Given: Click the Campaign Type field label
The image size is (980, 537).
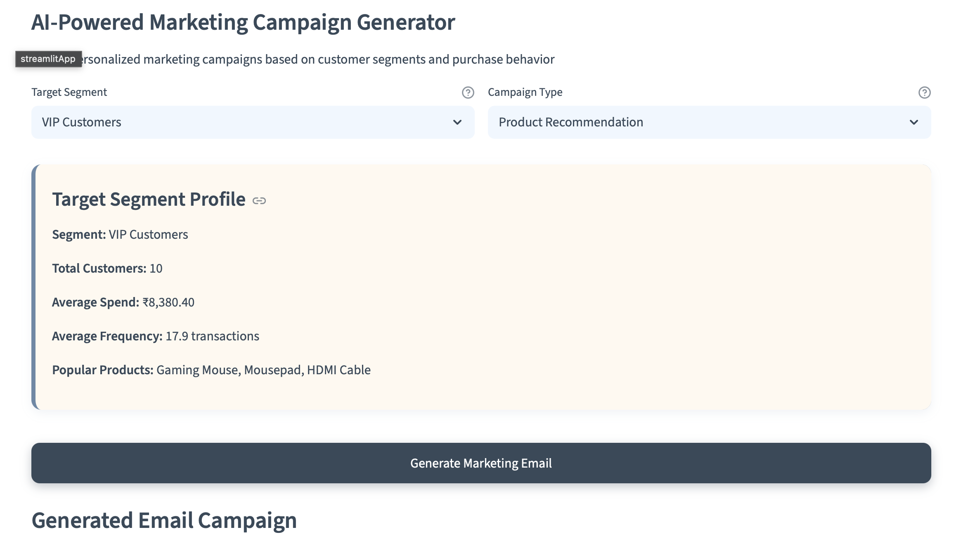Looking at the screenshot, I should point(525,92).
